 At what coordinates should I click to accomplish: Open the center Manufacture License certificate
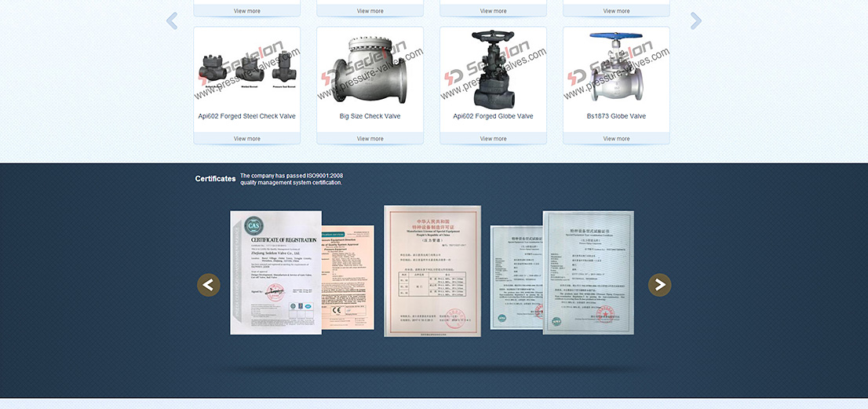pos(432,271)
